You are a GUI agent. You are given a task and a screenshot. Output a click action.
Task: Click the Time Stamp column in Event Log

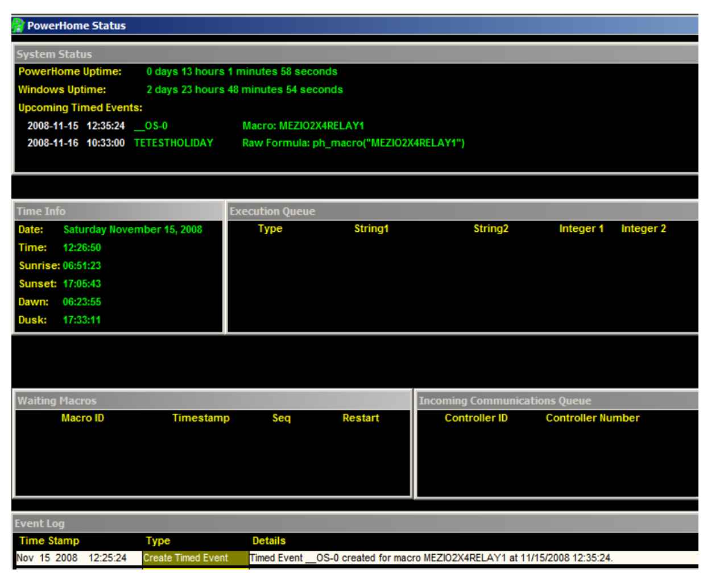(x=49, y=541)
